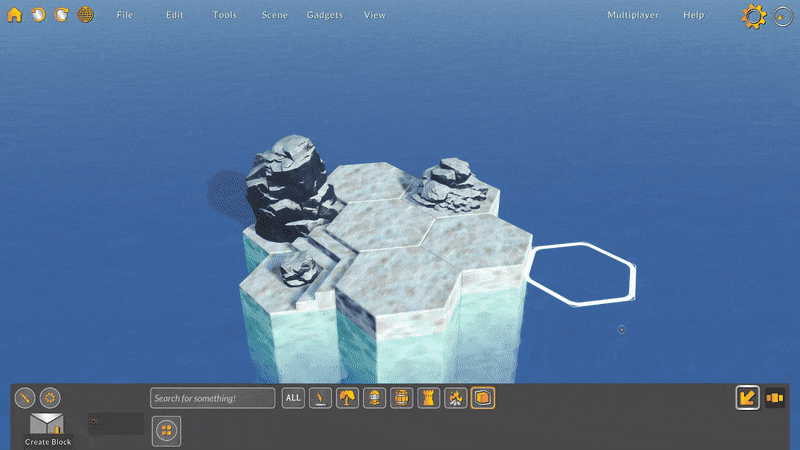Open the File menu
Screen dimensions: 800x450
(124, 15)
